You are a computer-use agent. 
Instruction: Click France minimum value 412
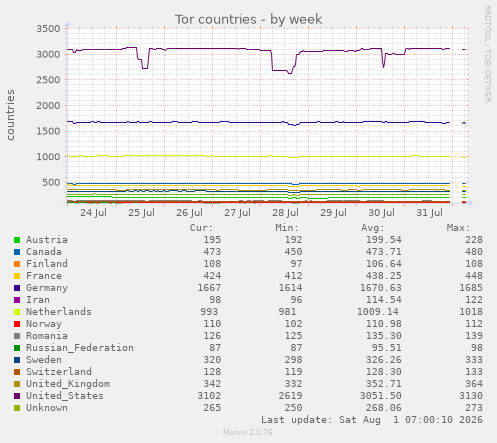[293, 276]
